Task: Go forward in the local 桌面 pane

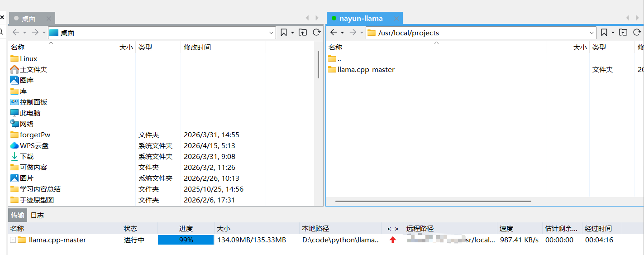Action: pyautogui.click(x=35, y=33)
